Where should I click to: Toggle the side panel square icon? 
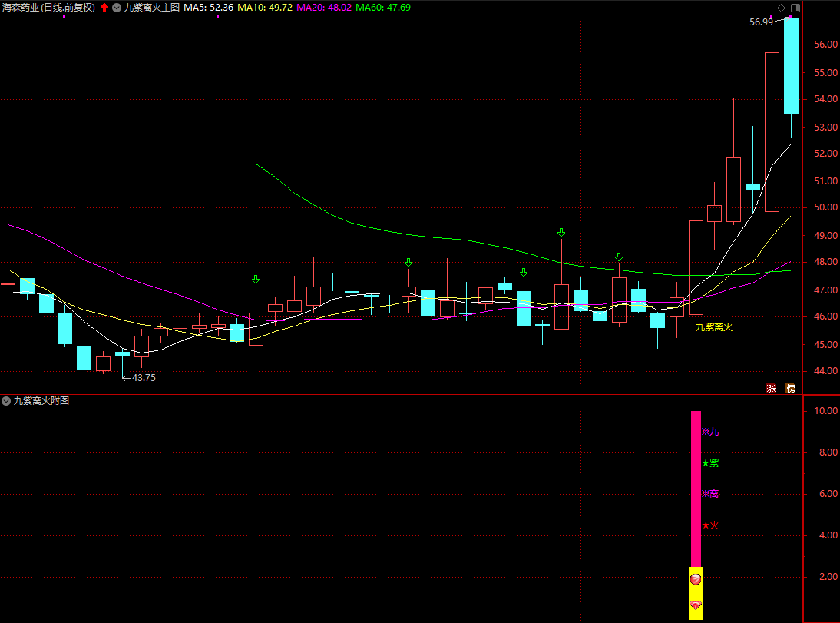tap(795, 8)
